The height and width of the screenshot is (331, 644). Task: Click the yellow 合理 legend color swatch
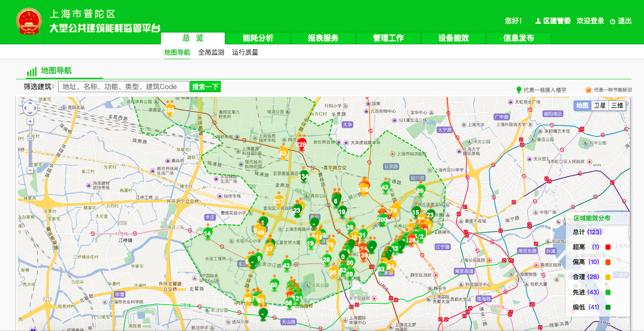(607, 277)
